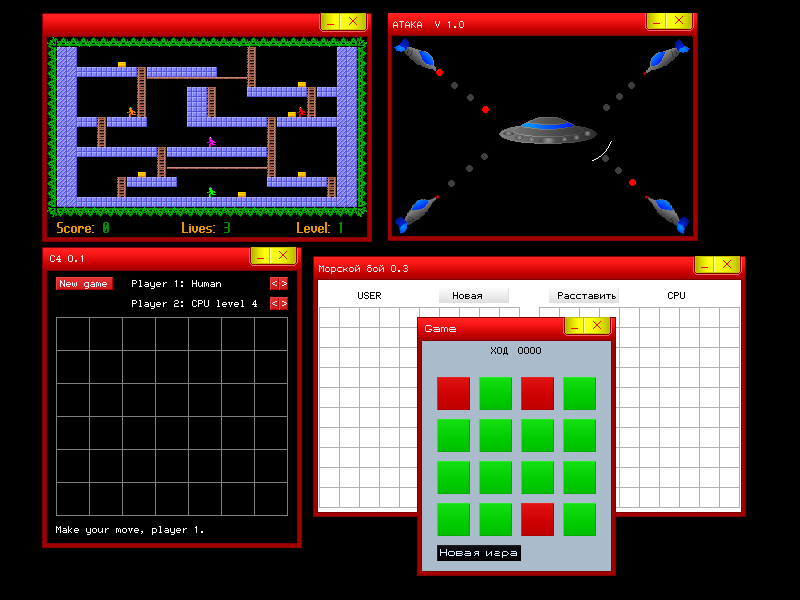This screenshot has height=600, width=800.
Task: Click the flying saucer in ATAKA
Action: tap(547, 130)
